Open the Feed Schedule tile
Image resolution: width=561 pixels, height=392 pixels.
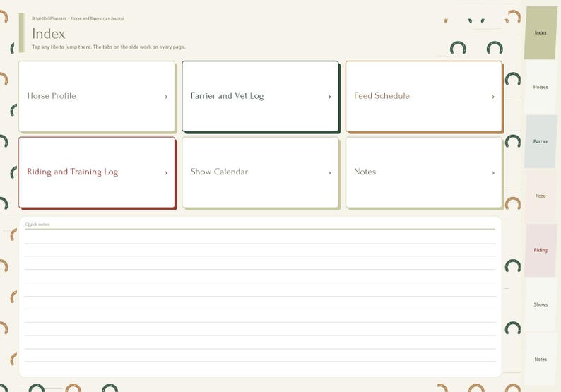click(x=424, y=96)
